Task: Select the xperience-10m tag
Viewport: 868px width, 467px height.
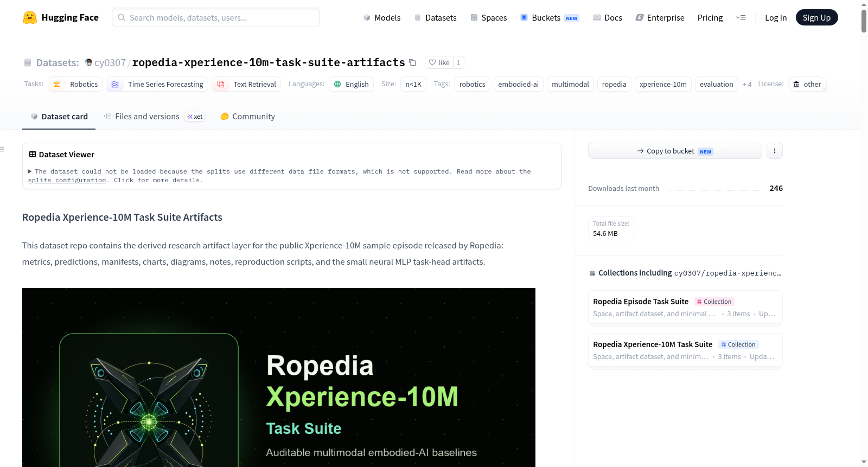Action: (x=663, y=84)
